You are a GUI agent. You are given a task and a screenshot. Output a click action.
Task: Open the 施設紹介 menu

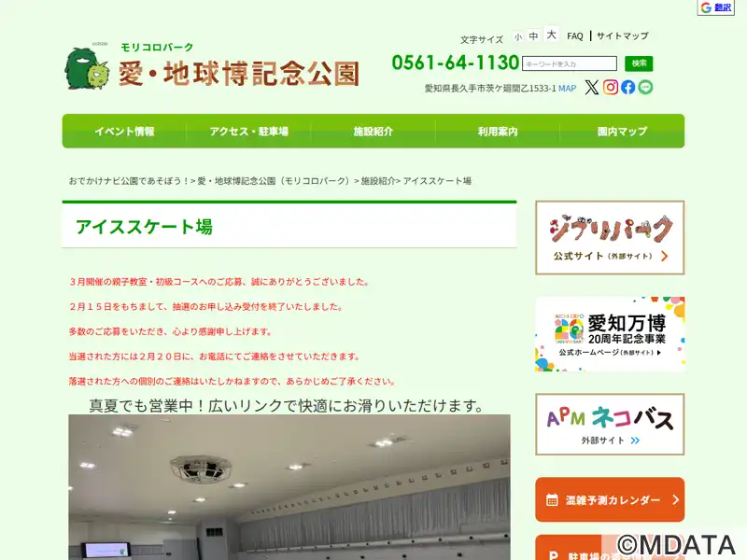point(373,132)
